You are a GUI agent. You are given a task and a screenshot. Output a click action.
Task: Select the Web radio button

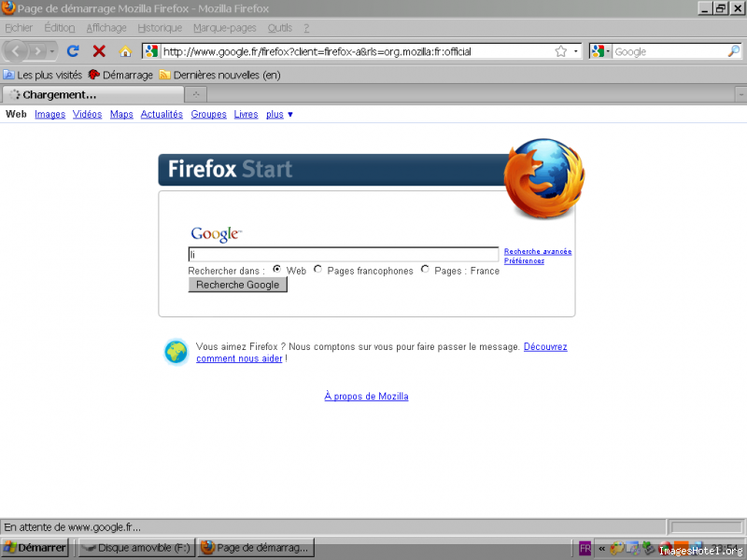tap(277, 270)
